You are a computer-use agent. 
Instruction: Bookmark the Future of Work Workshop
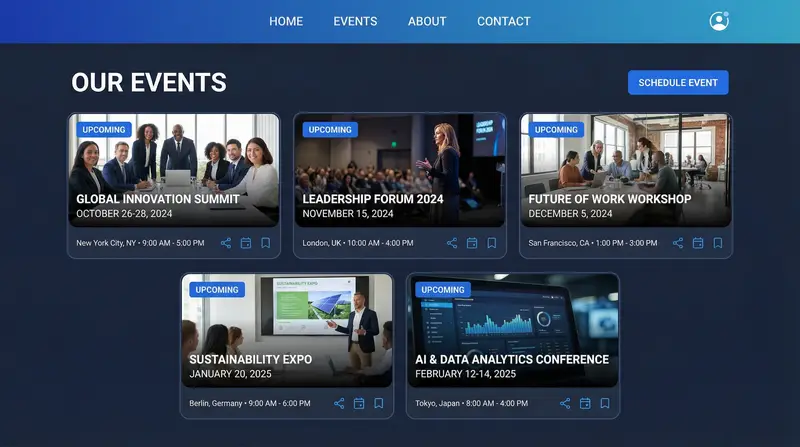[x=718, y=243]
